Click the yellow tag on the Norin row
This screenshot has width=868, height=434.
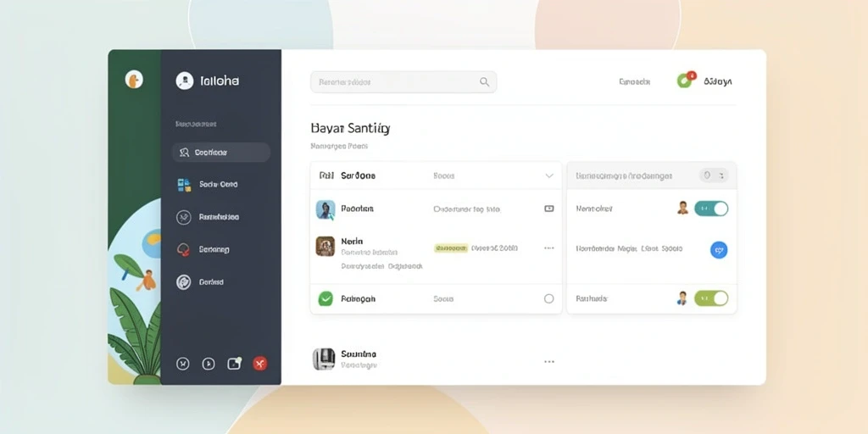(x=451, y=248)
